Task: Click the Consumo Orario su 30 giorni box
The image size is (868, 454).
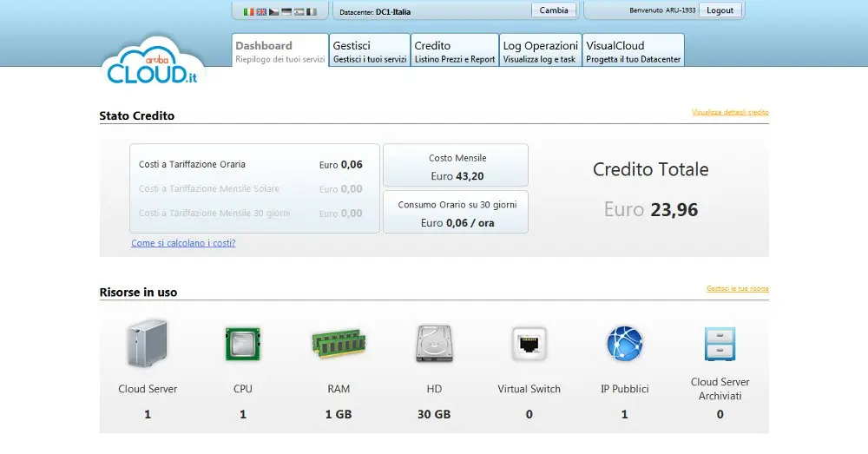Action: coord(456,212)
